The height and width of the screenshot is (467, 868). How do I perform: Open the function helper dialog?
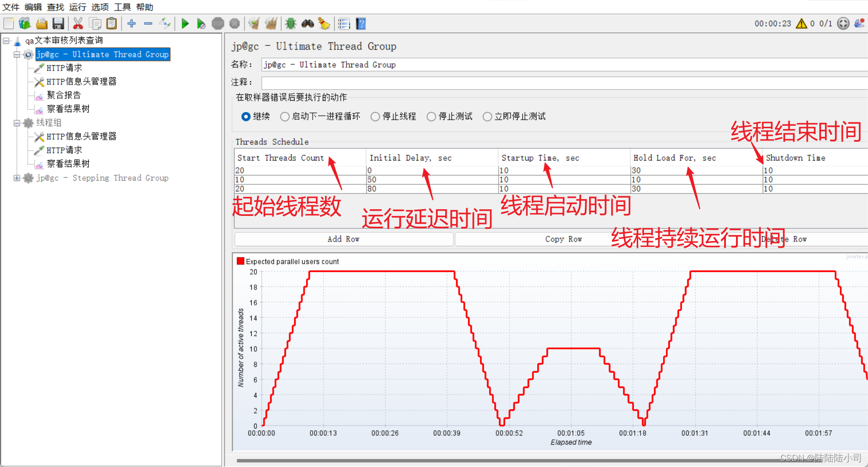(x=344, y=23)
